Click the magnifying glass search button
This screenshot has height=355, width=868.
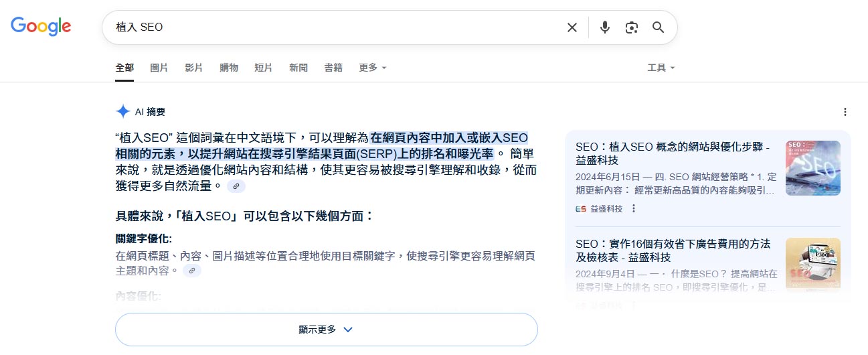[659, 27]
